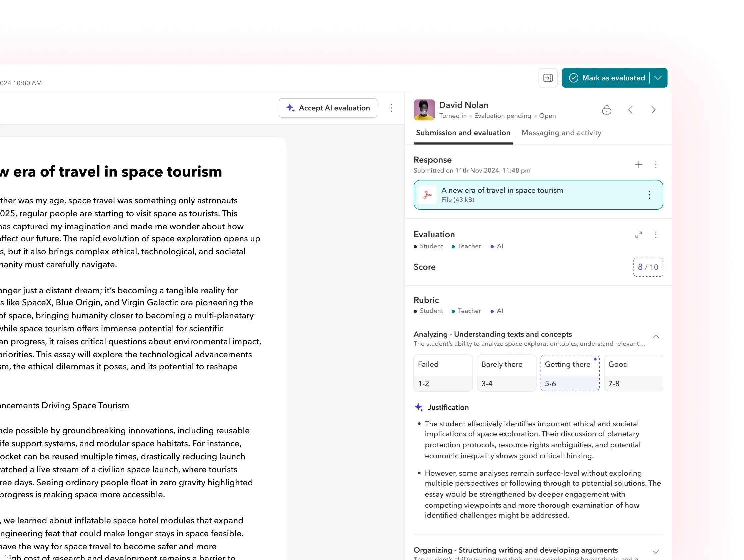Click the cloud sync icon near David Nolan

(x=606, y=110)
